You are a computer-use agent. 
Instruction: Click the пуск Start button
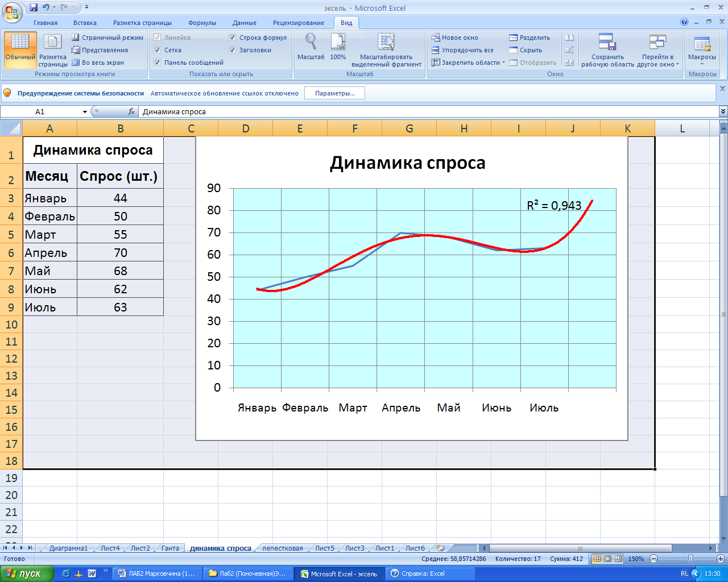point(27,573)
